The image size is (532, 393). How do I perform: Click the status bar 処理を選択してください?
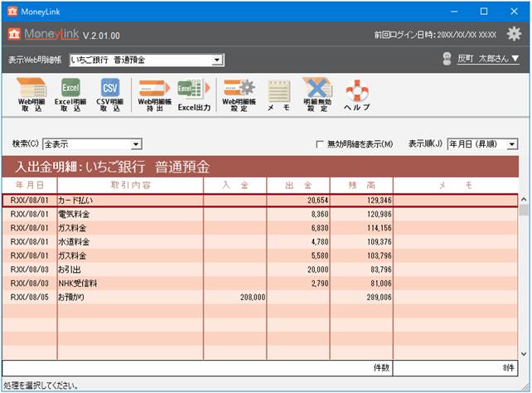click(x=41, y=386)
